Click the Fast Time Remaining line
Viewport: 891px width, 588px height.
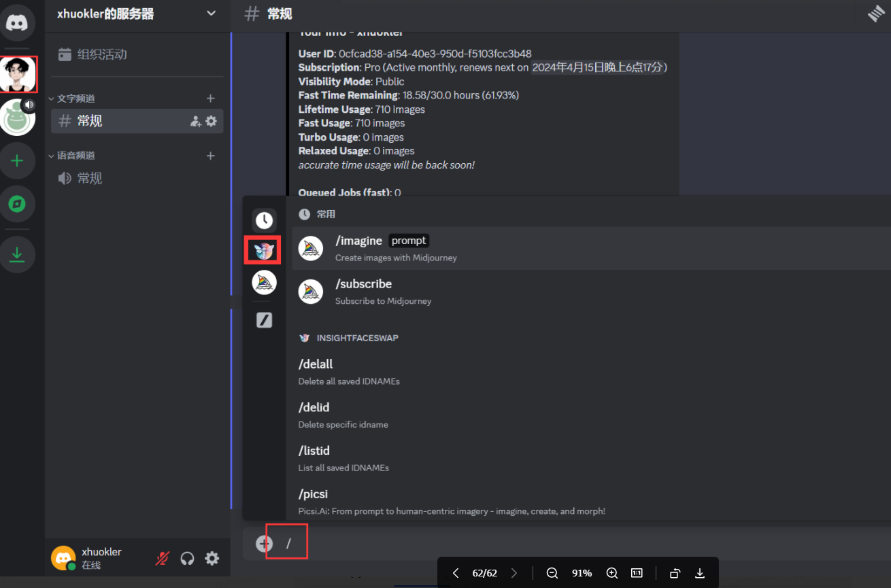click(x=408, y=95)
